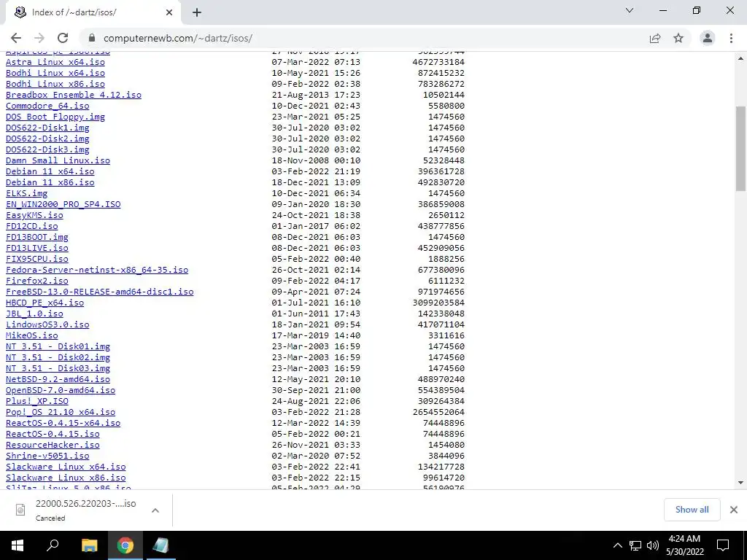Share this page via share icon
Viewport: 747px width, 560px height.
click(655, 38)
